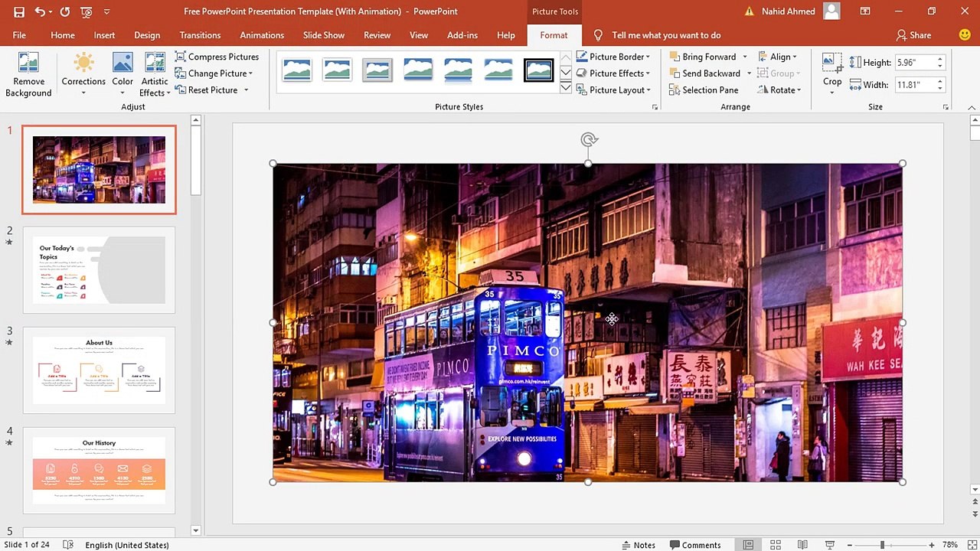Open Artistic Effects gallery
980x551 pixels.
pos(155,75)
